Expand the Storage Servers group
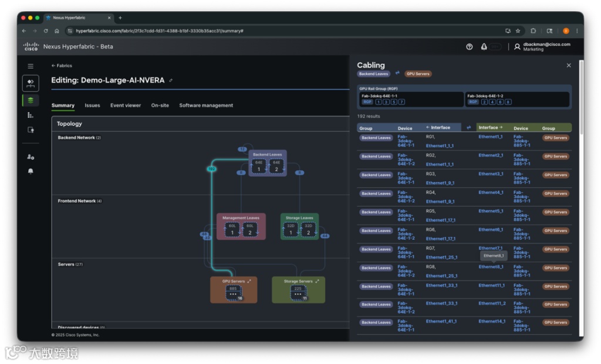 point(317,281)
